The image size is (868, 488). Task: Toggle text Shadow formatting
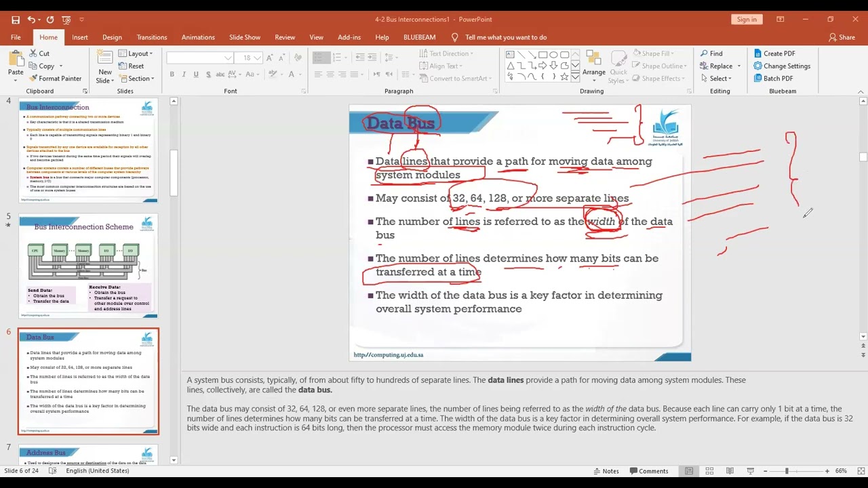click(x=208, y=75)
